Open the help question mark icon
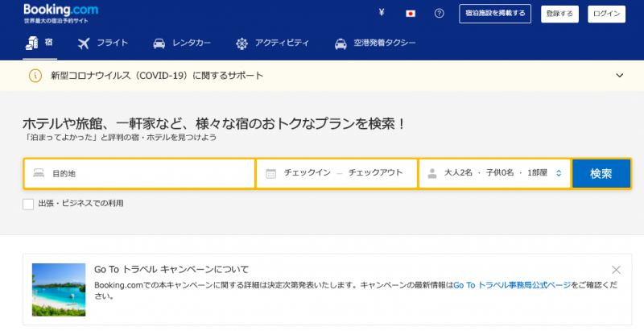 (x=439, y=14)
